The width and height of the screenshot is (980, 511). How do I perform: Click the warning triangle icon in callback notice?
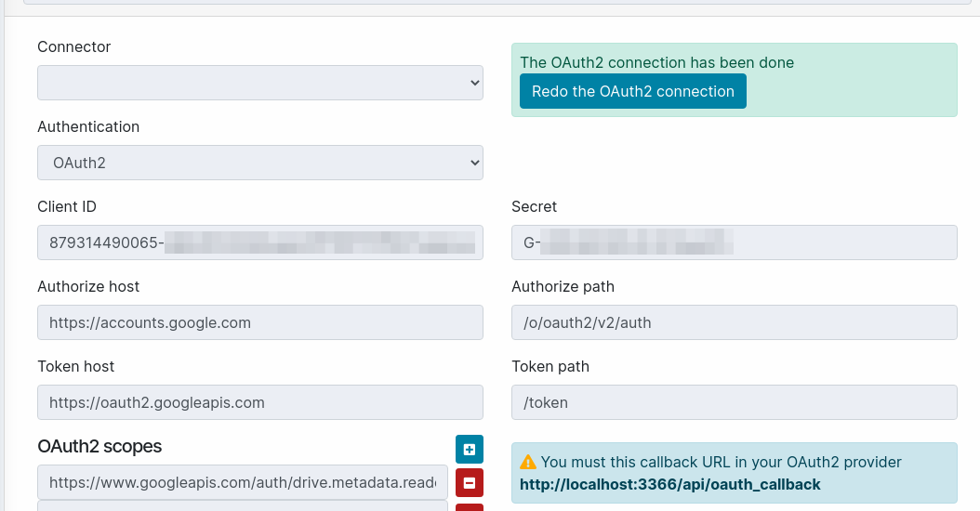[x=528, y=462]
